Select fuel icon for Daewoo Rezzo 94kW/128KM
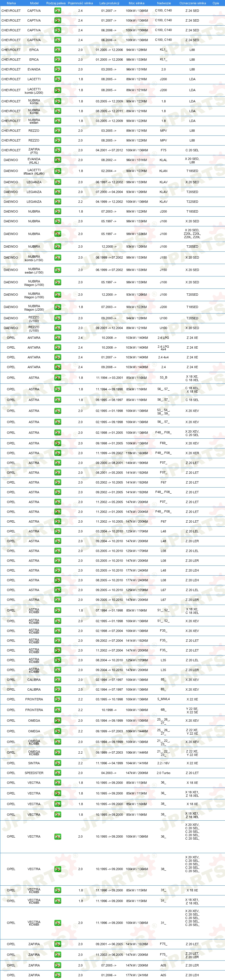The width and height of the screenshot is (225, 980). 58,318
